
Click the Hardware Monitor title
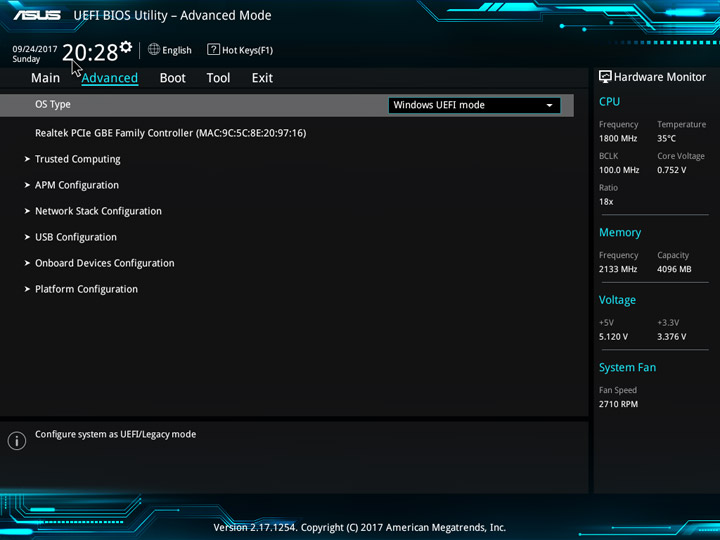[660, 77]
